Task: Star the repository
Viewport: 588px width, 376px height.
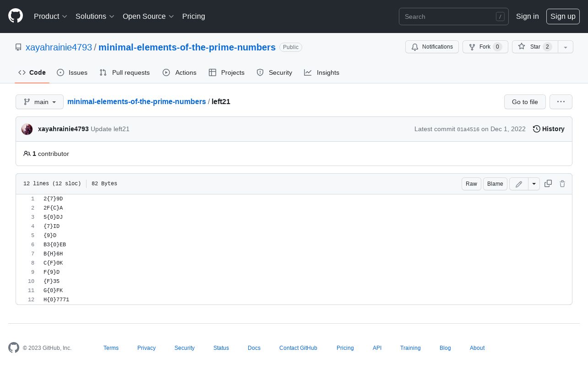Action: tap(535, 47)
